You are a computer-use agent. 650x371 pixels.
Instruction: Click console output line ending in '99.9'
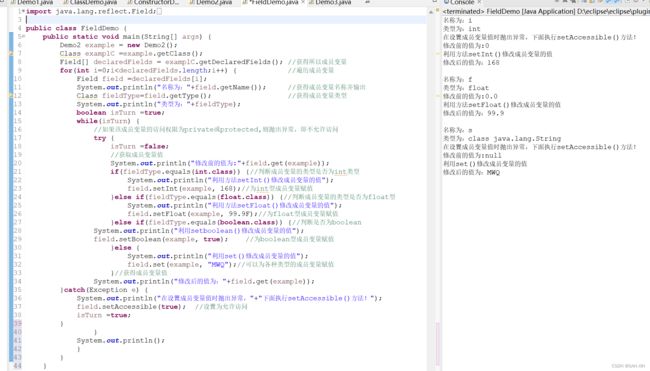pyautogui.click(x=473, y=113)
